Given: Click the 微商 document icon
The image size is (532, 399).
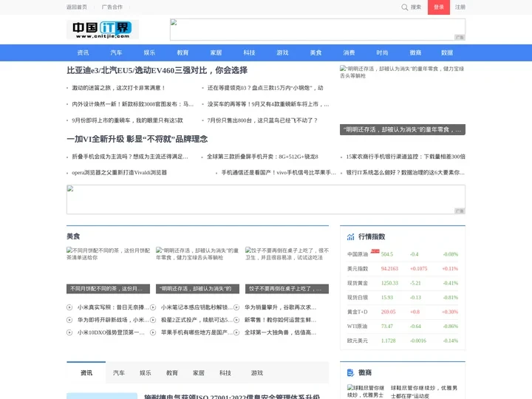Looking at the screenshot, I should 350,373.
